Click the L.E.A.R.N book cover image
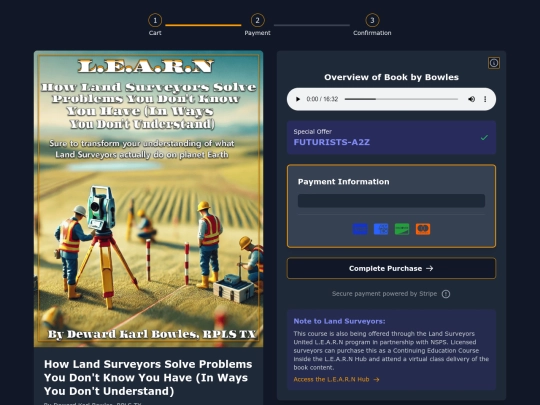The image size is (540, 405). pos(148,199)
